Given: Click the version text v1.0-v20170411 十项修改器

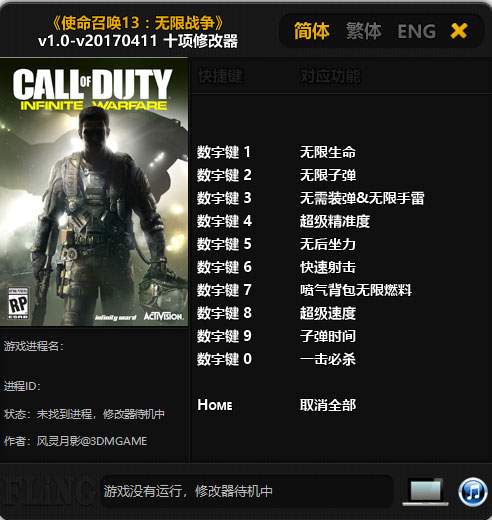Looking at the screenshot, I should [138, 41].
